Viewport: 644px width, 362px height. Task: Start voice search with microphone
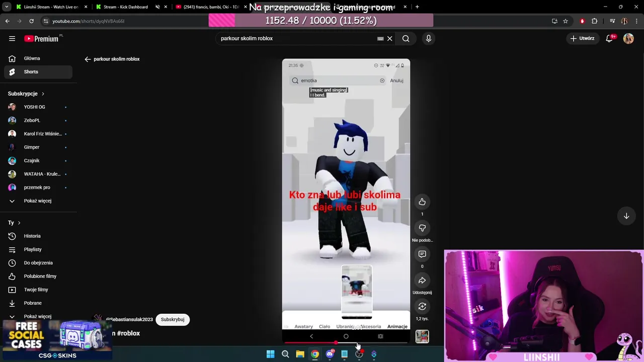click(429, 39)
